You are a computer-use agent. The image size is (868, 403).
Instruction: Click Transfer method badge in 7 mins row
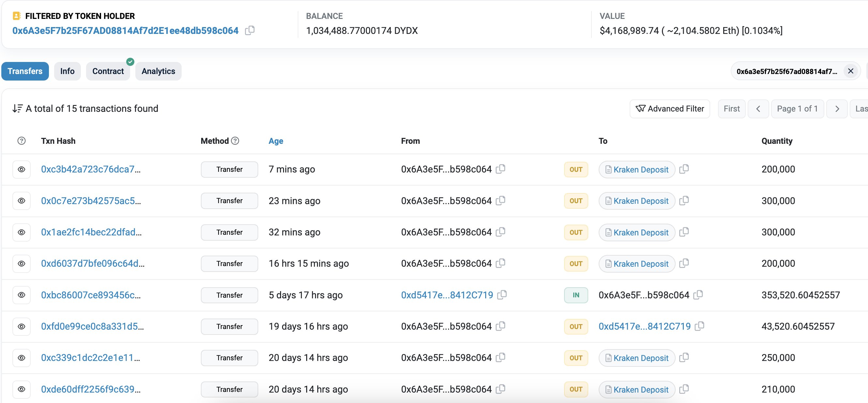[230, 170]
